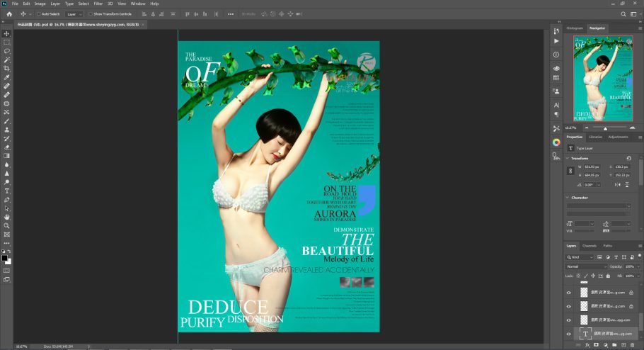The height and width of the screenshot is (350, 644).
Task: Select the Lasso tool
Action: click(6, 51)
